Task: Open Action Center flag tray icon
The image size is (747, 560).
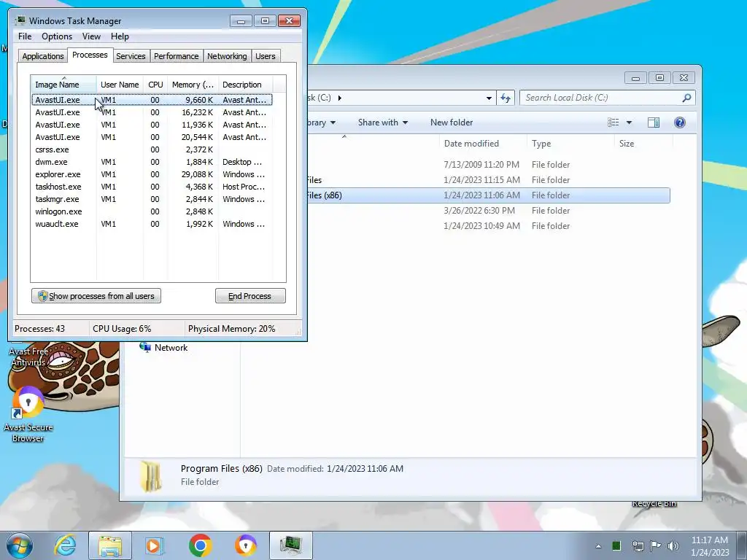Action: click(656, 545)
